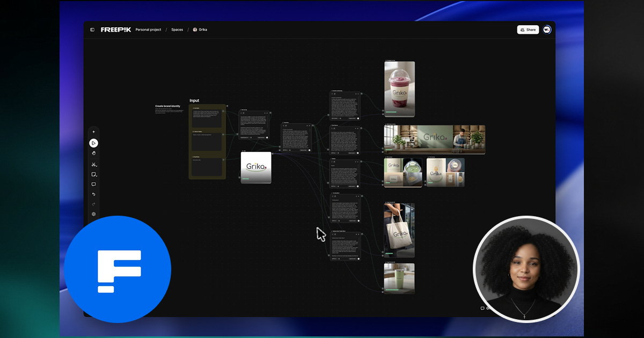Go to Spaces breadcrumb

(x=177, y=30)
